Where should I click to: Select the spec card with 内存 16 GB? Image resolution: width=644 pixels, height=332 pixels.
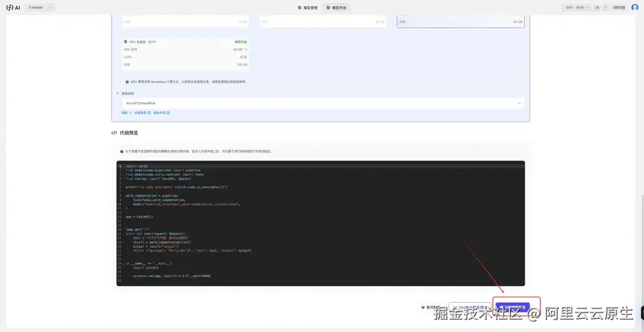pos(185,21)
